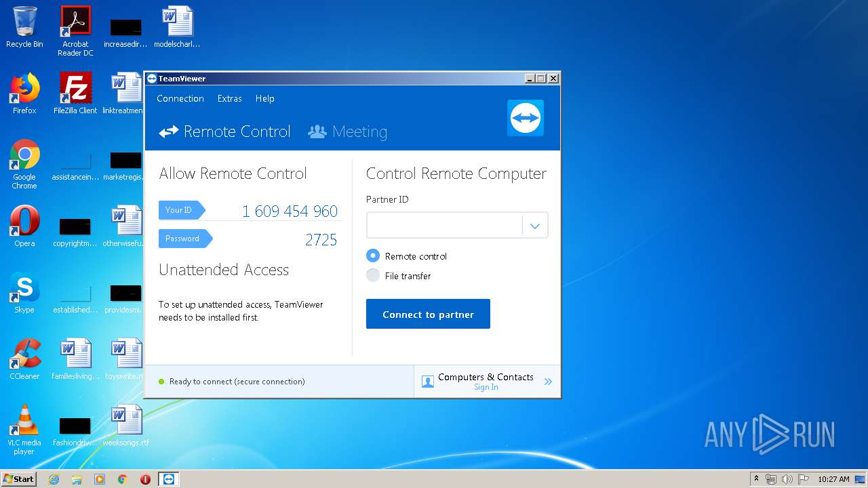The width and height of the screenshot is (868, 488).
Task: Click the volume speaker tray icon
Action: 787,479
